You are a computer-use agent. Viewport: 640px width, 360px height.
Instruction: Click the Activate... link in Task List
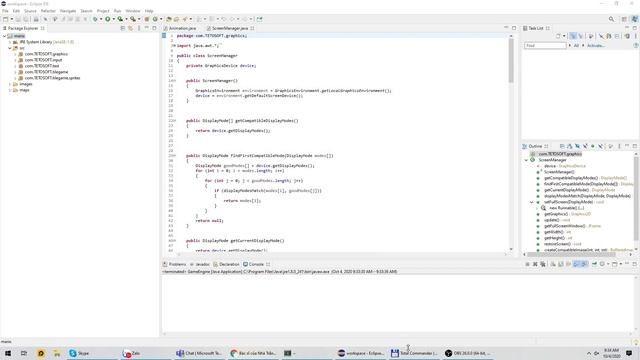click(x=596, y=46)
